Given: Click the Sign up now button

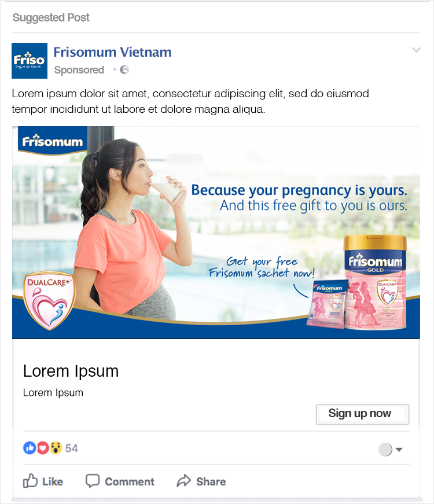Looking at the screenshot, I should pos(362,414).
